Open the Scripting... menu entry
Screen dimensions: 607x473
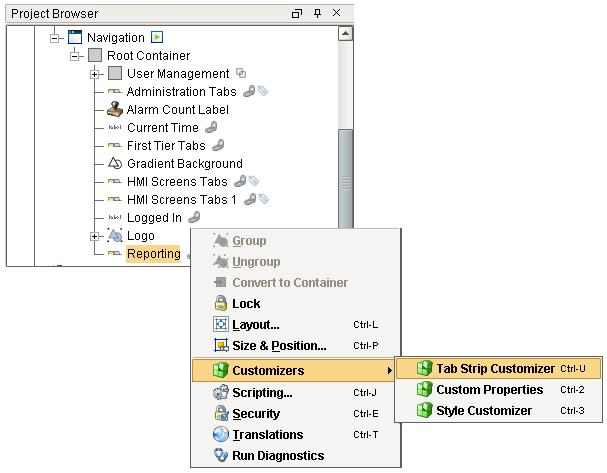point(296,392)
